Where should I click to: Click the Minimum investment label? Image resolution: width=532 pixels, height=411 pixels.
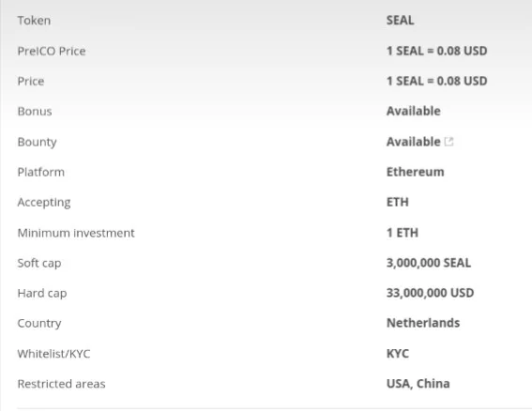pyautogui.click(x=76, y=233)
